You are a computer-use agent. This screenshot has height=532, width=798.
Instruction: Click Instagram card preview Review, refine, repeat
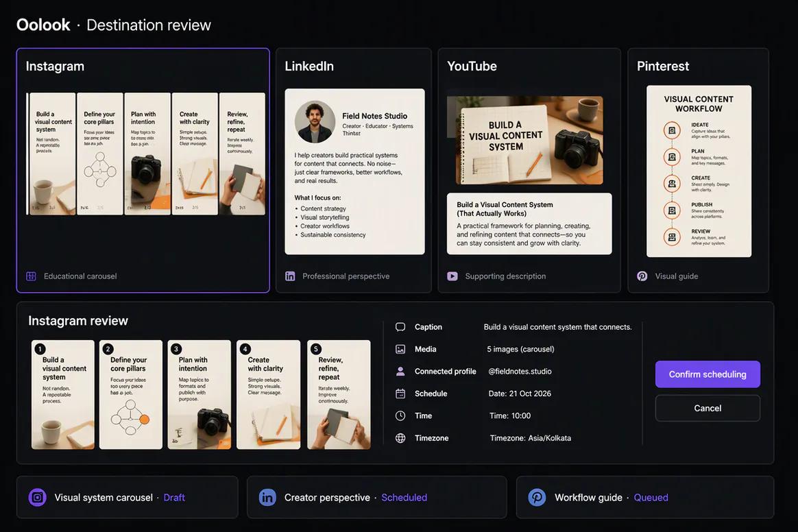tap(242, 154)
